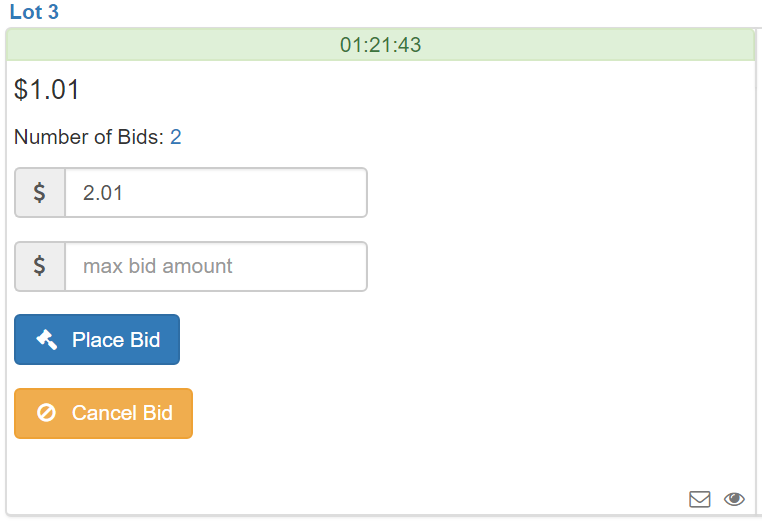Focus the bid amount field showing 2.01
762x522 pixels.
tap(216, 192)
